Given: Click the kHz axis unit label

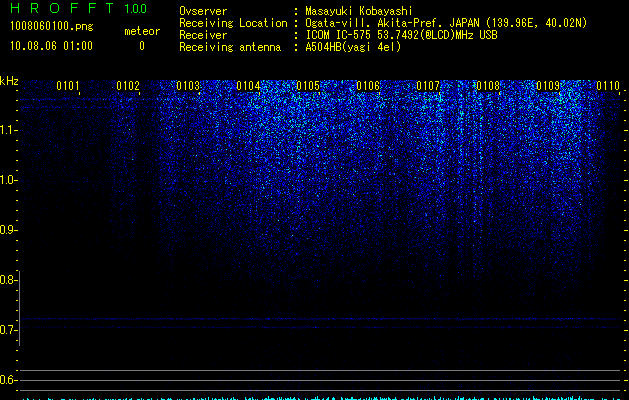Looking at the screenshot, I should 9,81.
